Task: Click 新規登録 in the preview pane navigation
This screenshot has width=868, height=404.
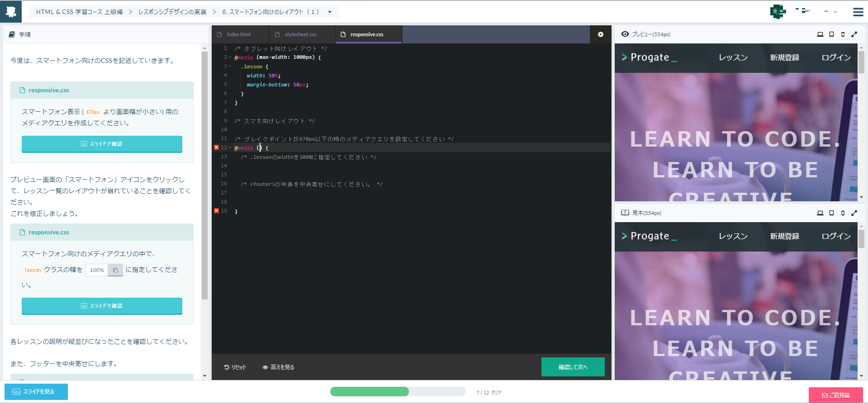Action: [785, 57]
